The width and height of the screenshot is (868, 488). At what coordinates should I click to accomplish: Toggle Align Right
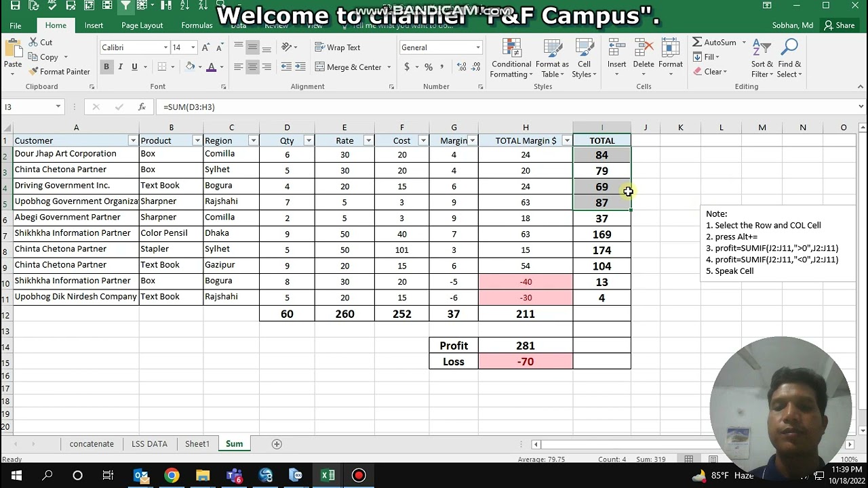267,66
